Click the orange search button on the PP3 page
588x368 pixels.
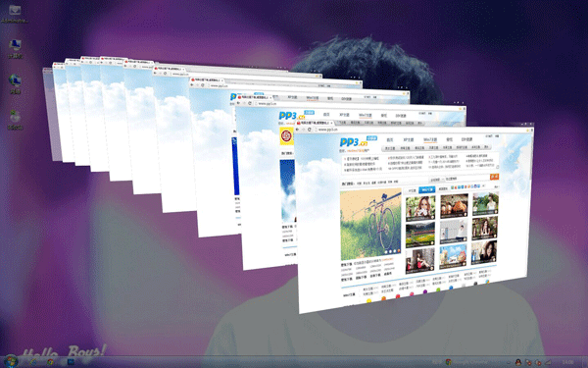494,177
